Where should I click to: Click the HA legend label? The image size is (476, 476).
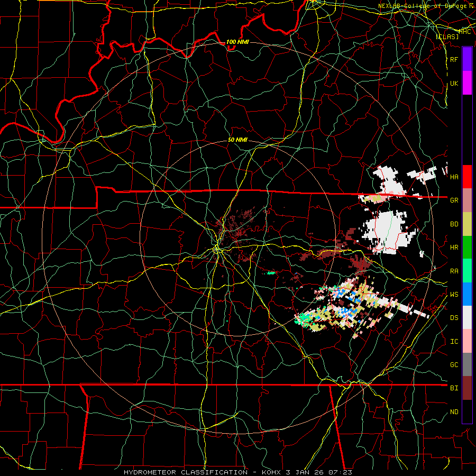(x=454, y=177)
